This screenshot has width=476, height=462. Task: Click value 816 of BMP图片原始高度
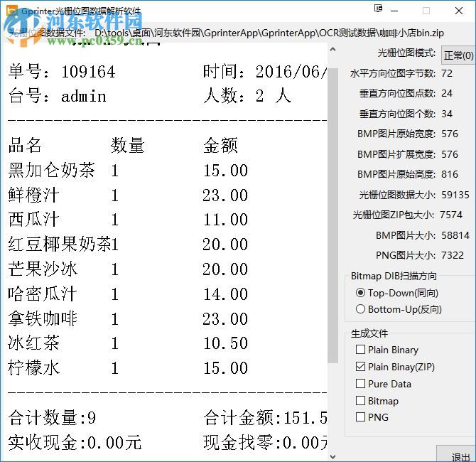pos(450,174)
